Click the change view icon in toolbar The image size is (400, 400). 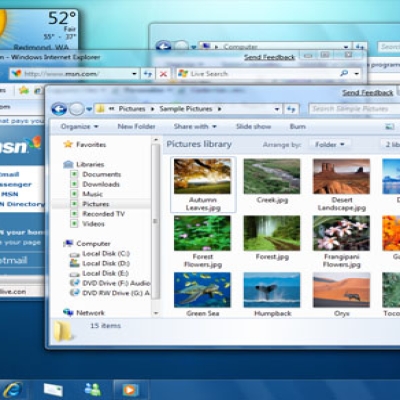point(389,126)
